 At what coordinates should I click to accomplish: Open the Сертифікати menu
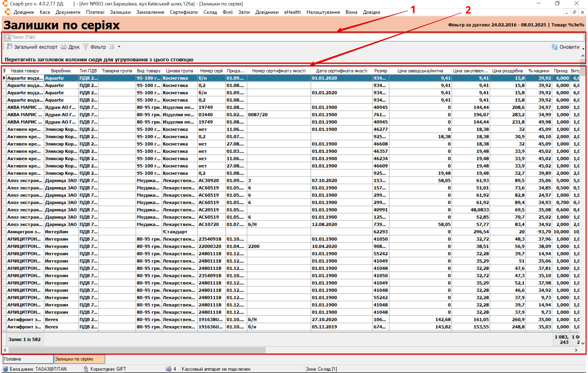(x=184, y=12)
